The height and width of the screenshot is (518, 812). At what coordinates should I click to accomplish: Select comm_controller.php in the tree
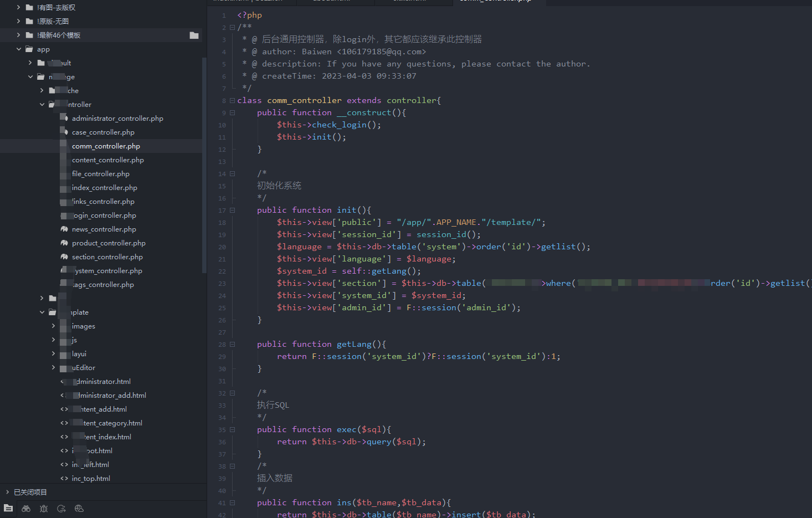coord(106,146)
